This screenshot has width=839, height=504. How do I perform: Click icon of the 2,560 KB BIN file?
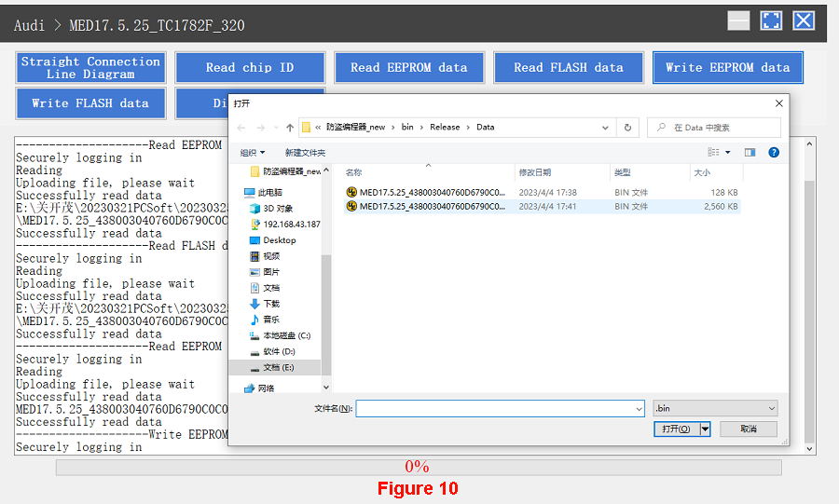click(x=351, y=206)
